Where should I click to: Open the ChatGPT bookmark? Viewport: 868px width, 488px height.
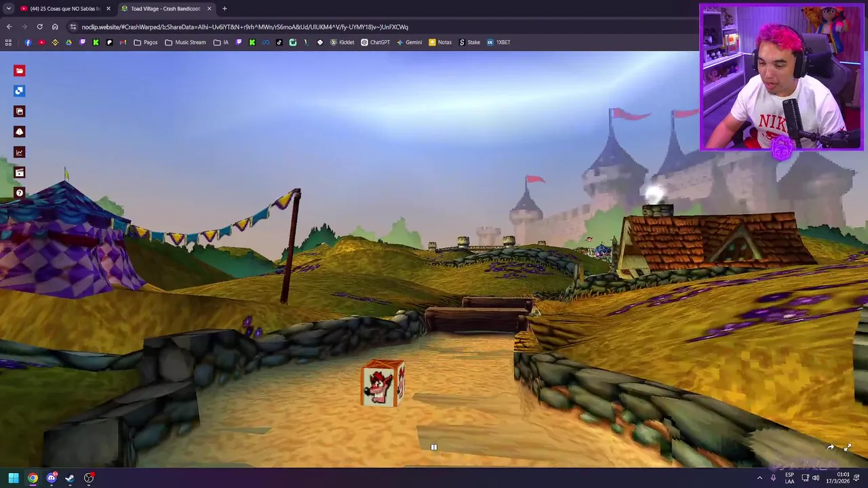pos(375,42)
